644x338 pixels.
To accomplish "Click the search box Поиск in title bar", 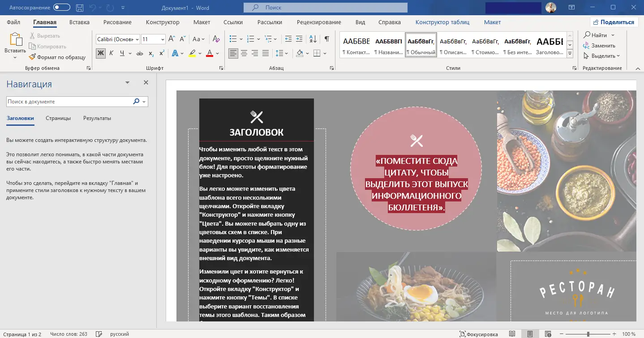I will coord(326,8).
